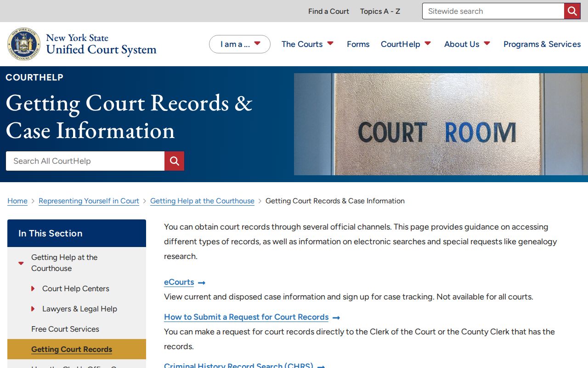The image size is (588, 368).
Task: Open Topics A - Z
Action: pyautogui.click(x=380, y=11)
